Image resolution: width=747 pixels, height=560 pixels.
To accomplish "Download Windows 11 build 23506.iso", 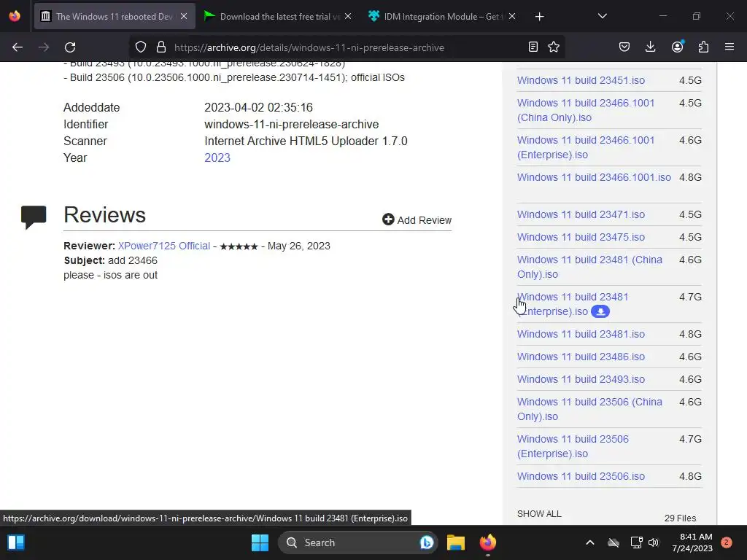I will click(581, 476).
